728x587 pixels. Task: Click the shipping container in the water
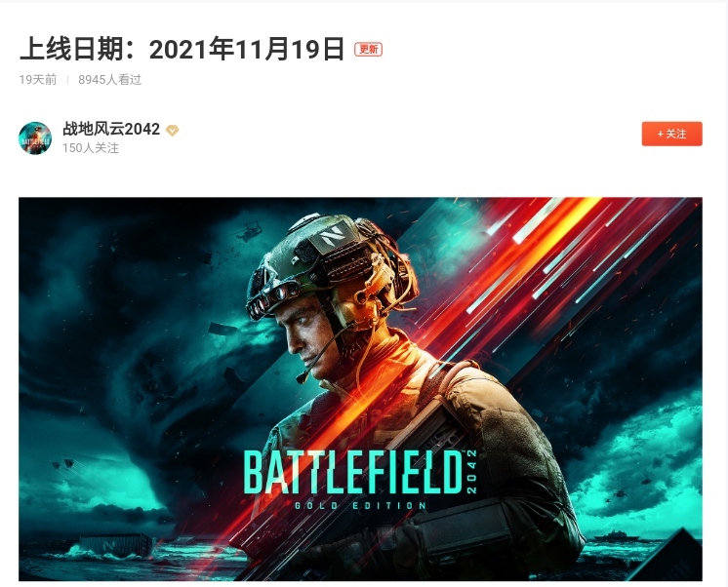pos(115,546)
